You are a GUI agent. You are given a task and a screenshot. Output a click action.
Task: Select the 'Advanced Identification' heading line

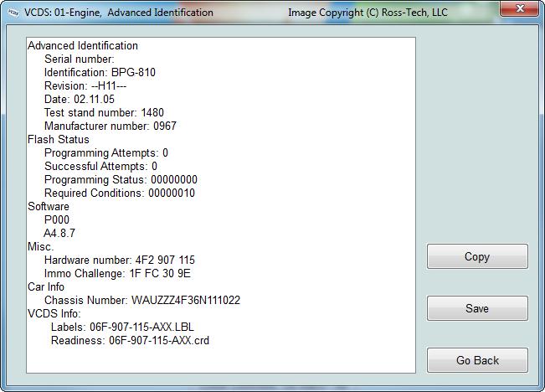[83, 45]
